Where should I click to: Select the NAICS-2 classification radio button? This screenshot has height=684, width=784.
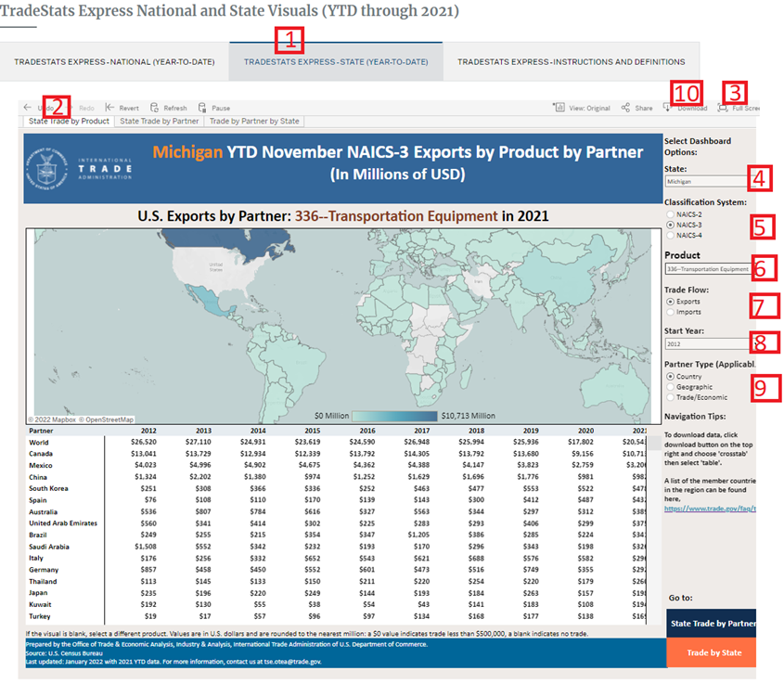click(670, 214)
